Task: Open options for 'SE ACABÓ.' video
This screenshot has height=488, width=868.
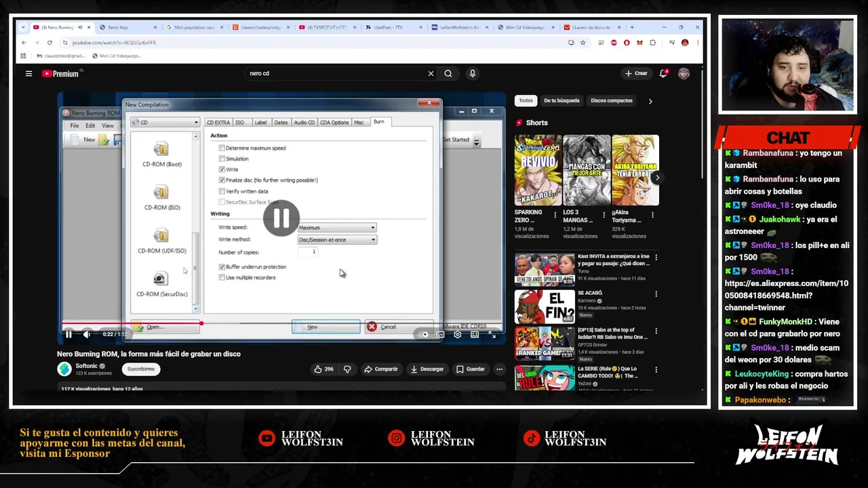Action: point(656,294)
